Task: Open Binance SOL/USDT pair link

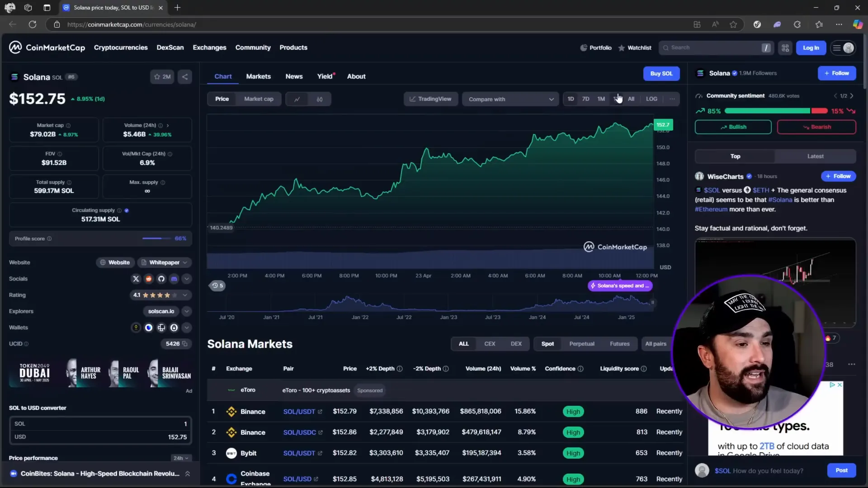Action: point(302,412)
